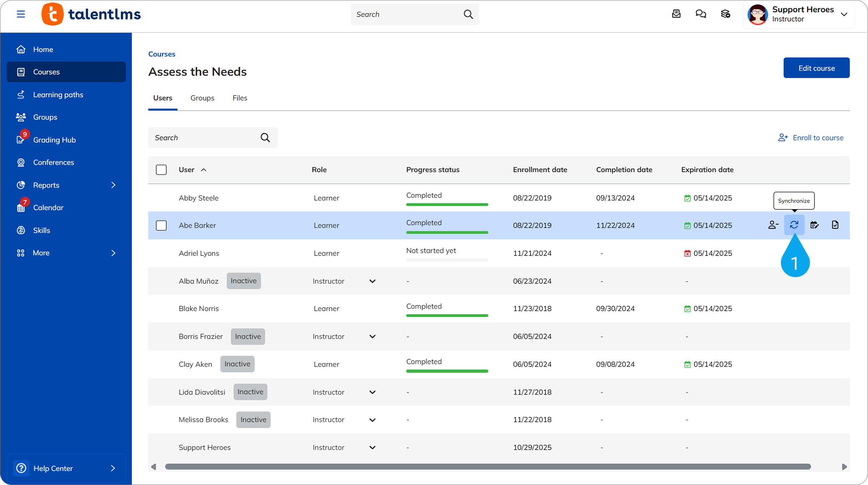
Task: Click the unenroll user icon for Abe Barker
Action: coord(773,225)
